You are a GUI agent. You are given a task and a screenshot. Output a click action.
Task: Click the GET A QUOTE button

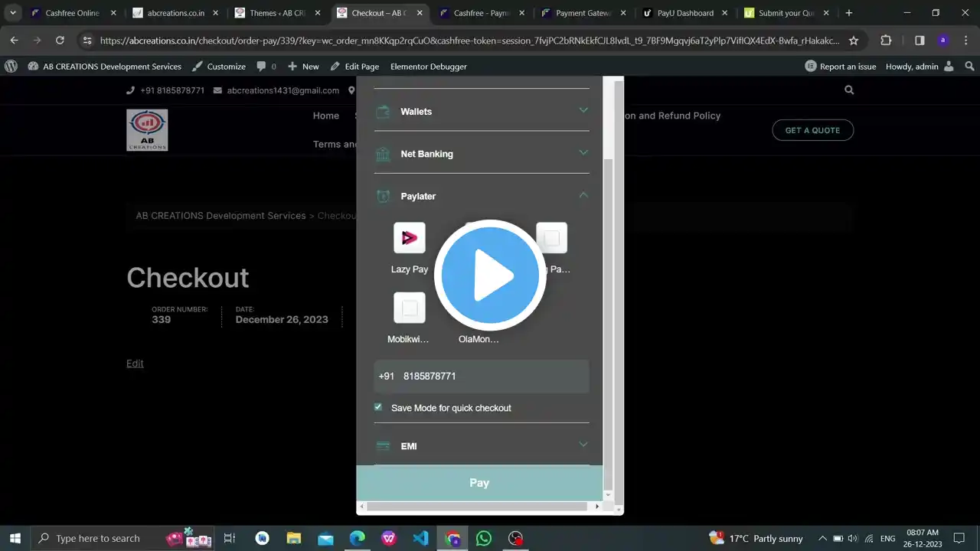pyautogui.click(x=812, y=130)
